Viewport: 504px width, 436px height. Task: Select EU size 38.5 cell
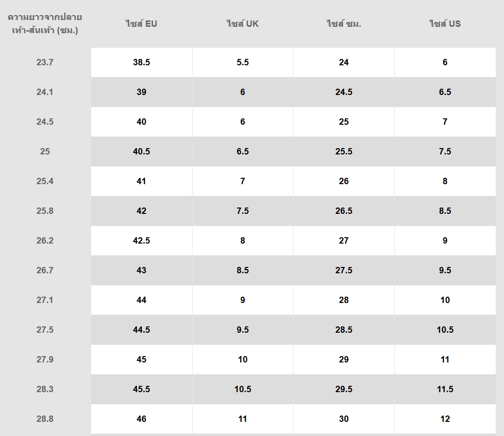point(141,62)
